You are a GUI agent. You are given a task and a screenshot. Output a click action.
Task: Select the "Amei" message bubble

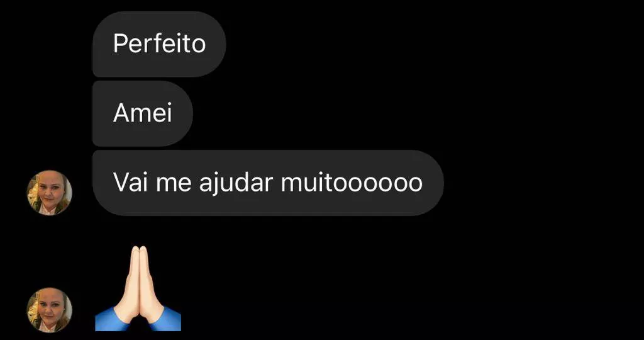[x=143, y=113]
